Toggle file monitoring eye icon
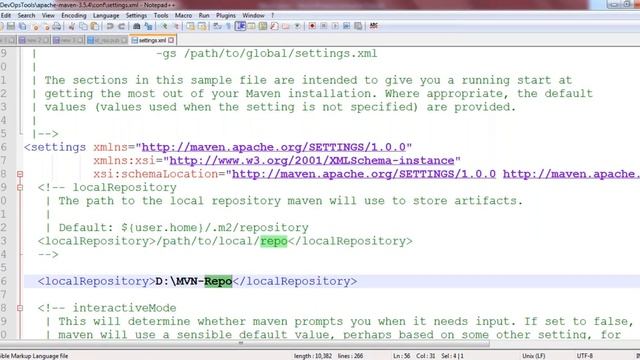The height and width of the screenshot is (360, 640). [297, 26]
